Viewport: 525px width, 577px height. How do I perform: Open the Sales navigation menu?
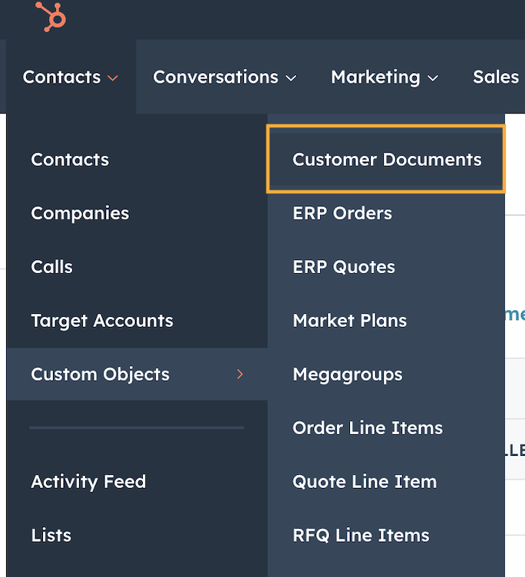point(496,77)
